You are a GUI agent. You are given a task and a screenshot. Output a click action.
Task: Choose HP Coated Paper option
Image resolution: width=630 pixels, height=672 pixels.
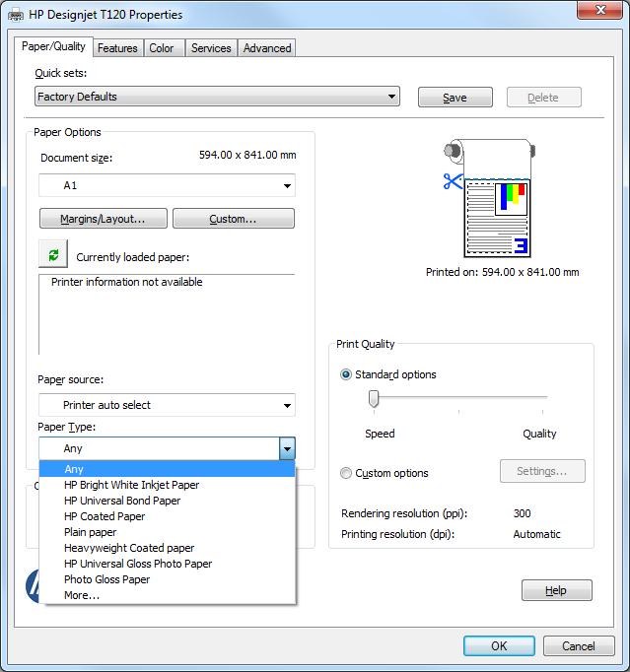coord(167,516)
